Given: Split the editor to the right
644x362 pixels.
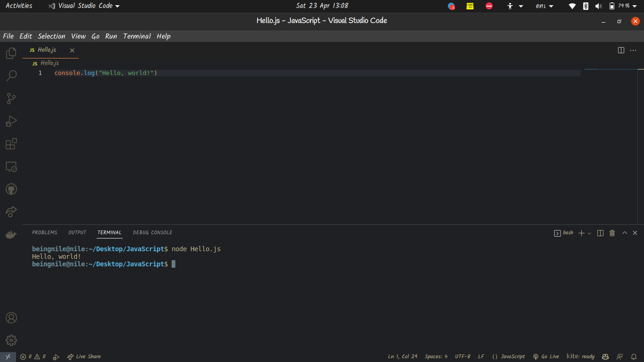Looking at the screenshot, I should coord(621,50).
